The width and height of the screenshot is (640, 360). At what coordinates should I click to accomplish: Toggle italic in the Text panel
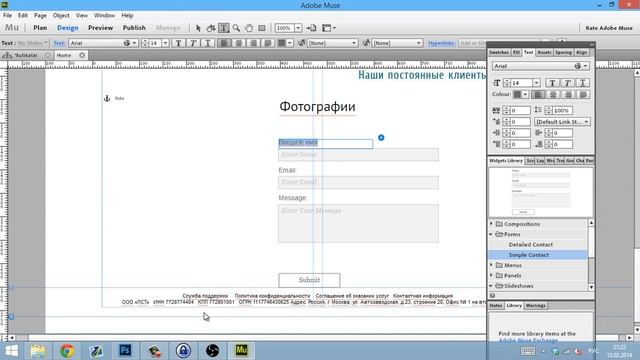[567, 83]
